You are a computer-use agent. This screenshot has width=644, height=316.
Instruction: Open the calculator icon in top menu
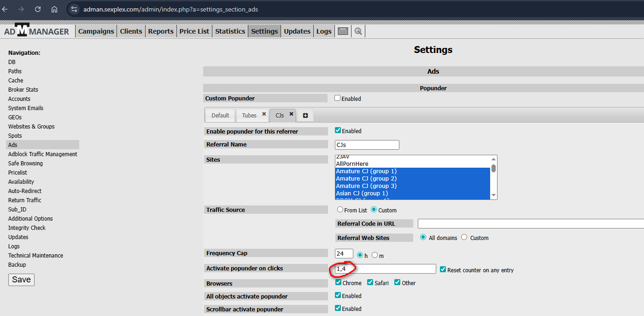[x=343, y=31]
